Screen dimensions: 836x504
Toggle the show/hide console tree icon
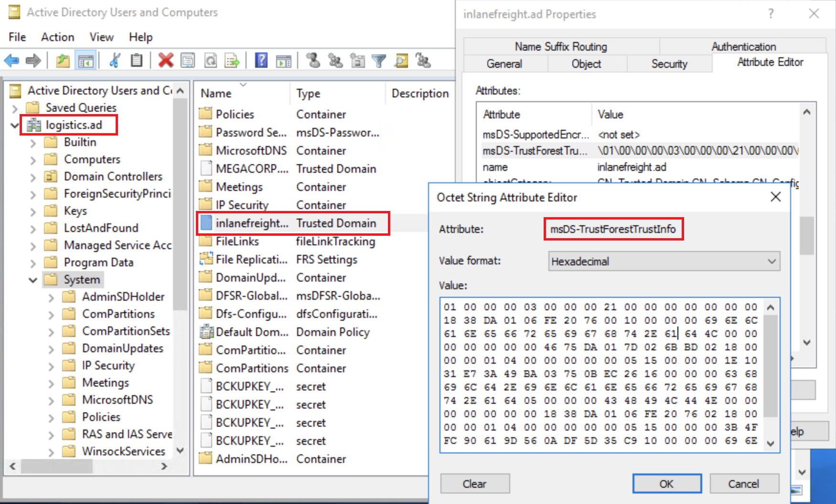coord(86,61)
